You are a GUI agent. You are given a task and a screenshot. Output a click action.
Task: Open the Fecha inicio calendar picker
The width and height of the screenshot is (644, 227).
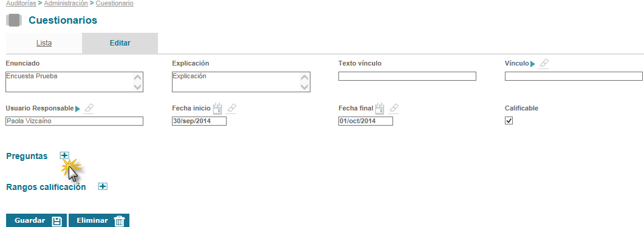[x=218, y=109]
